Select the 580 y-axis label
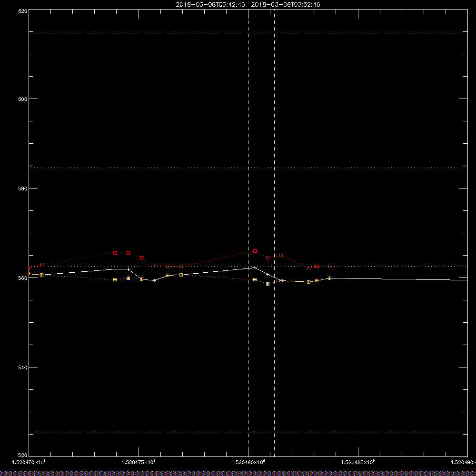The image size is (476, 476). pos(23,188)
